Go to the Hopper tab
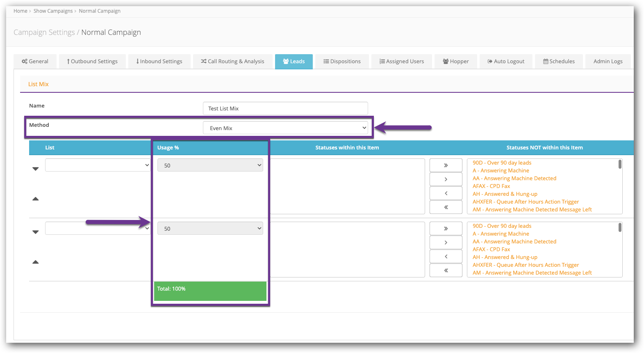Screen dimensions: 644x353 [x=455, y=62]
